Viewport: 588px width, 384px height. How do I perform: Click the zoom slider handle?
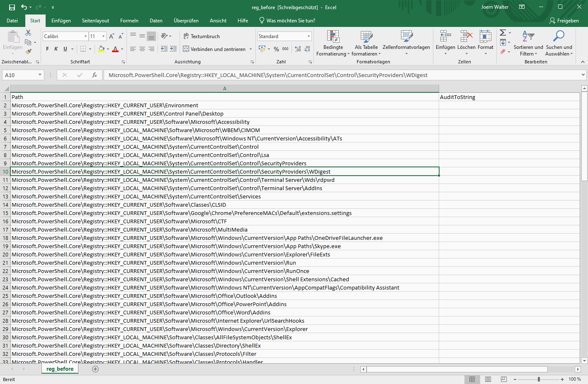pos(539,379)
